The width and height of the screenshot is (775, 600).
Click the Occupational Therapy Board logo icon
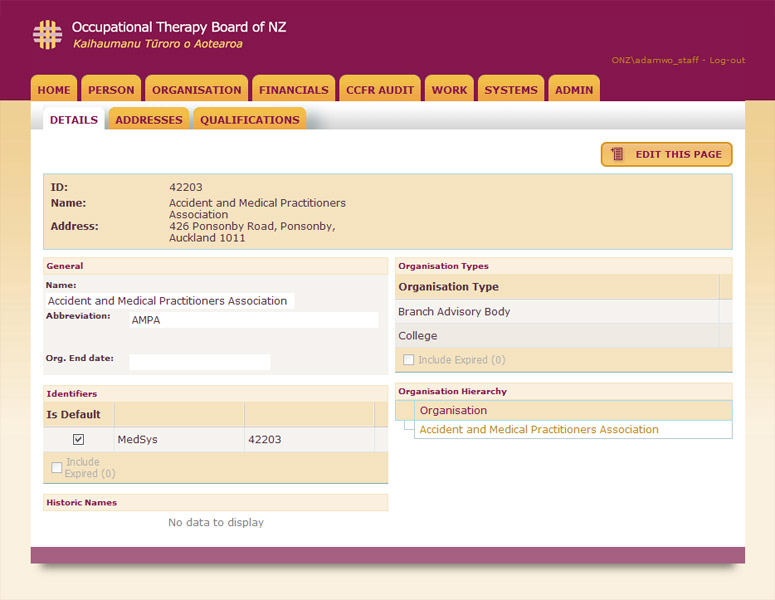pos(47,34)
